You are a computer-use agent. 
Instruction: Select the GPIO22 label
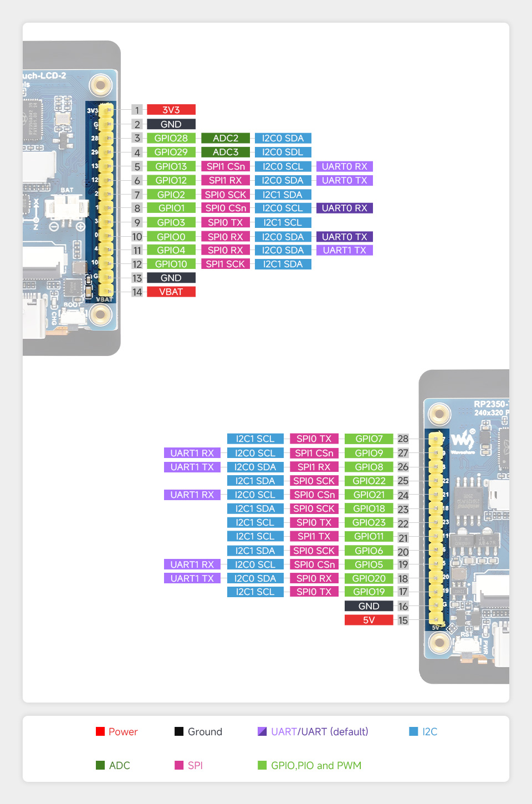[x=369, y=481]
